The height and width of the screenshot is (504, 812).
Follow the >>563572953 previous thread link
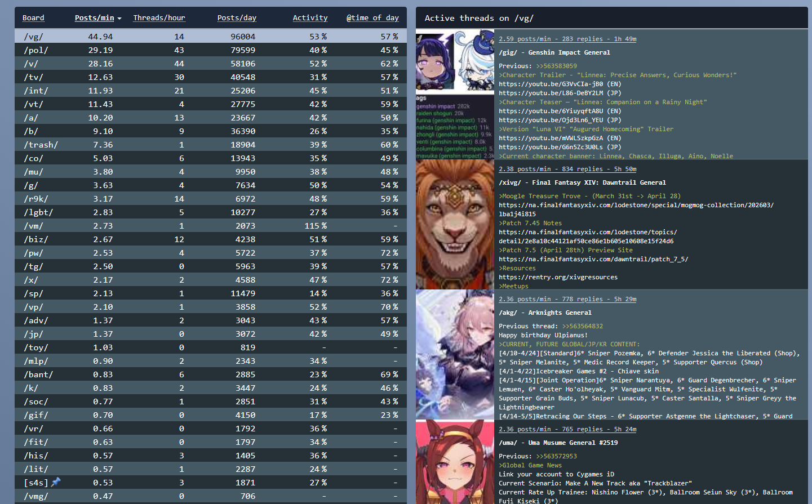point(556,456)
